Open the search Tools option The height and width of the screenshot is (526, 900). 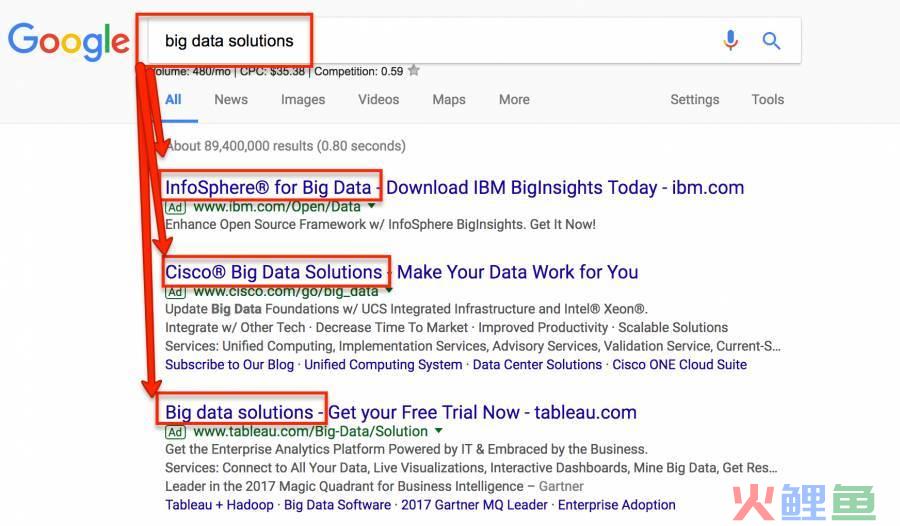point(767,99)
